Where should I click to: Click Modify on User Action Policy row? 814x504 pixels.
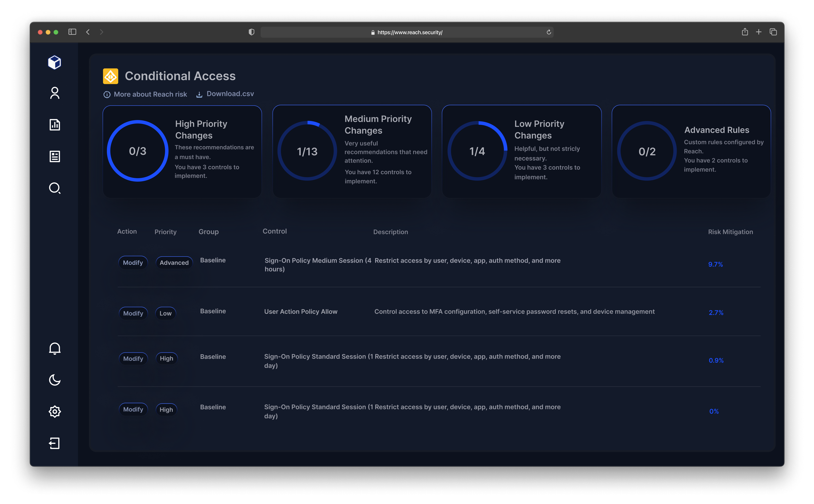click(133, 313)
